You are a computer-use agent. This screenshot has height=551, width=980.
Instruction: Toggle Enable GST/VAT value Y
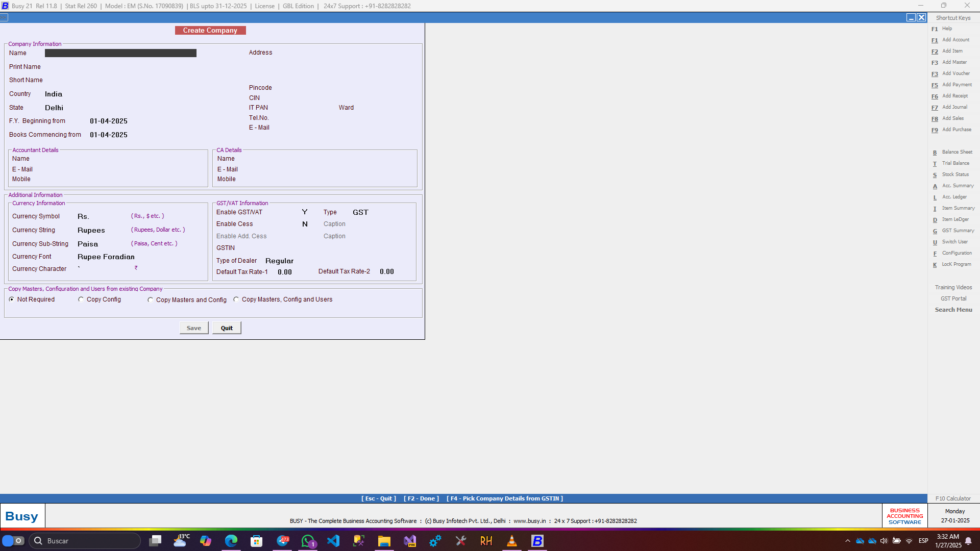(x=305, y=212)
